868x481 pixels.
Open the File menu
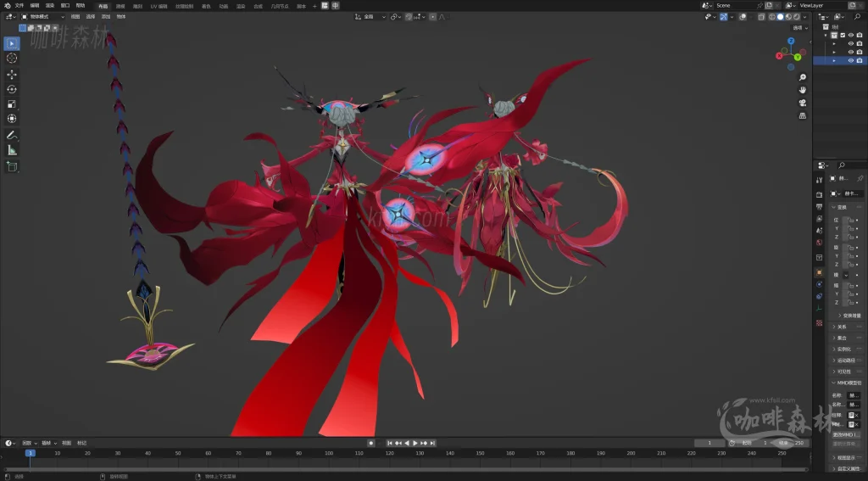[x=19, y=6]
